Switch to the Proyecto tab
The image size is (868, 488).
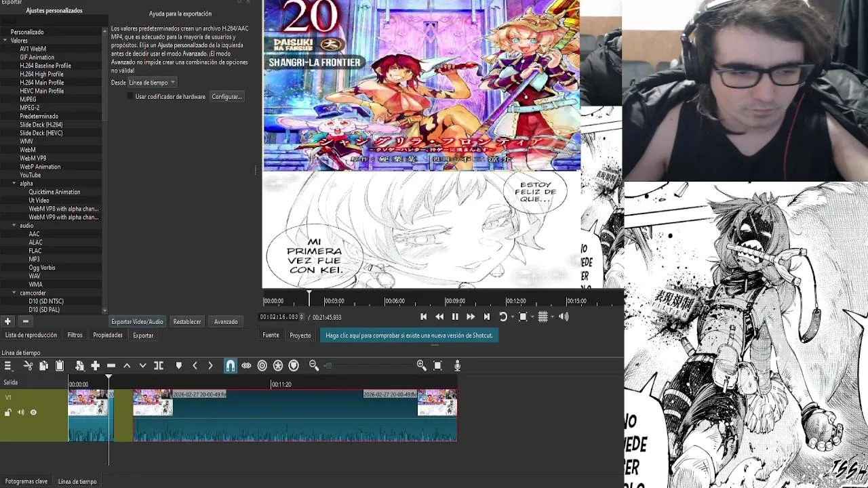tap(300, 335)
